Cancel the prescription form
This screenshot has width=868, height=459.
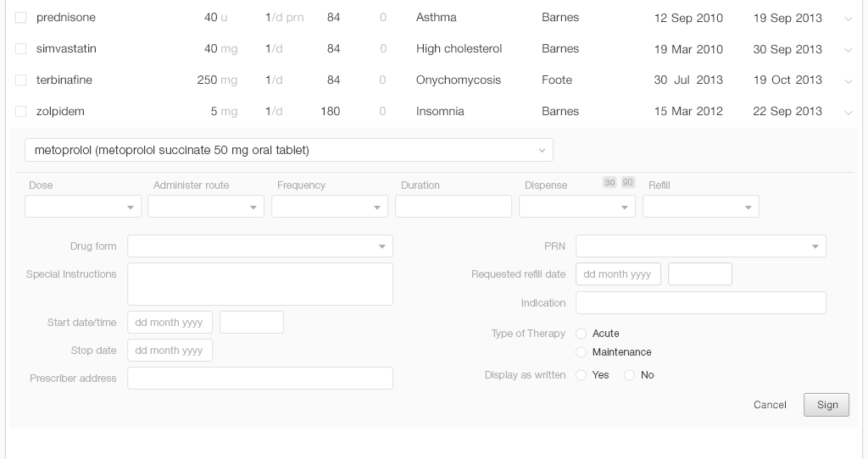point(770,405)
